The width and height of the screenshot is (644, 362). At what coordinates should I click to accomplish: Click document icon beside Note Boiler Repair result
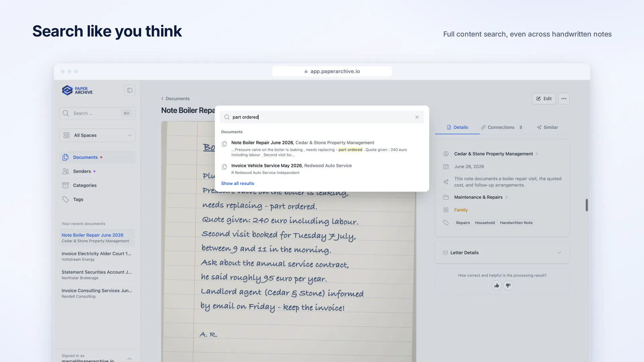[x=224, y=144]
